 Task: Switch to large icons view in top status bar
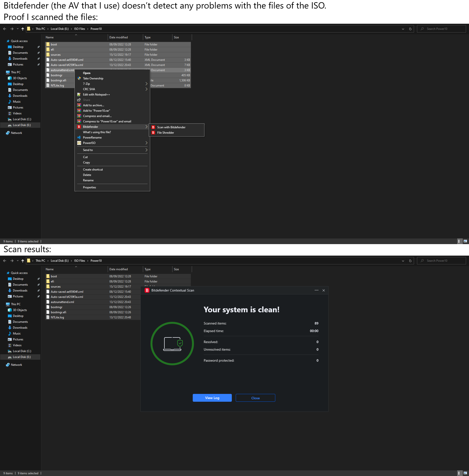465,241
